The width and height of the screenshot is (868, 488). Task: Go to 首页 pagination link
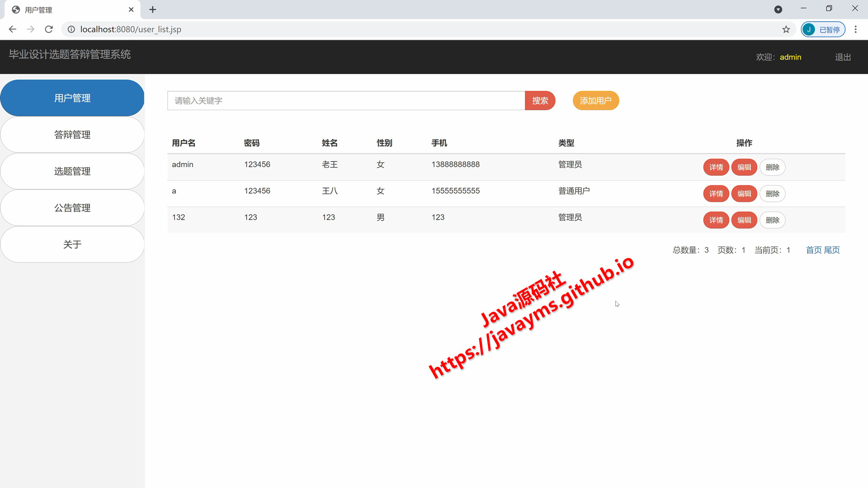click(x=814, y=250)
